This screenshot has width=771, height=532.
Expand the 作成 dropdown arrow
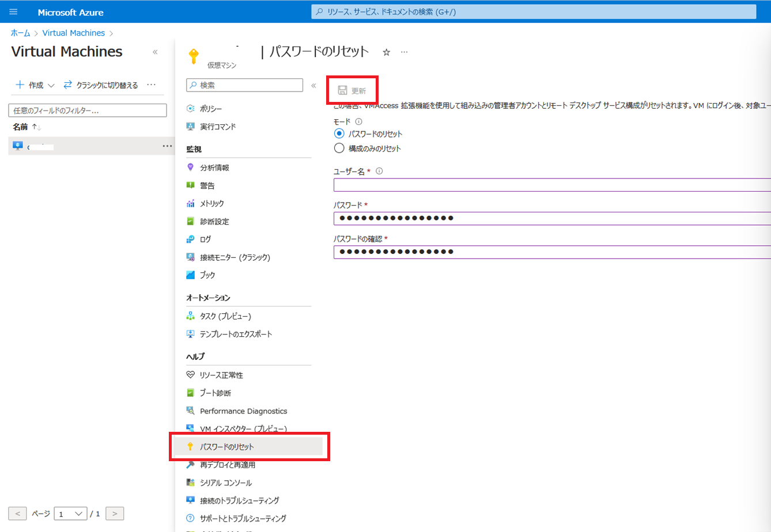pos(51,85)
